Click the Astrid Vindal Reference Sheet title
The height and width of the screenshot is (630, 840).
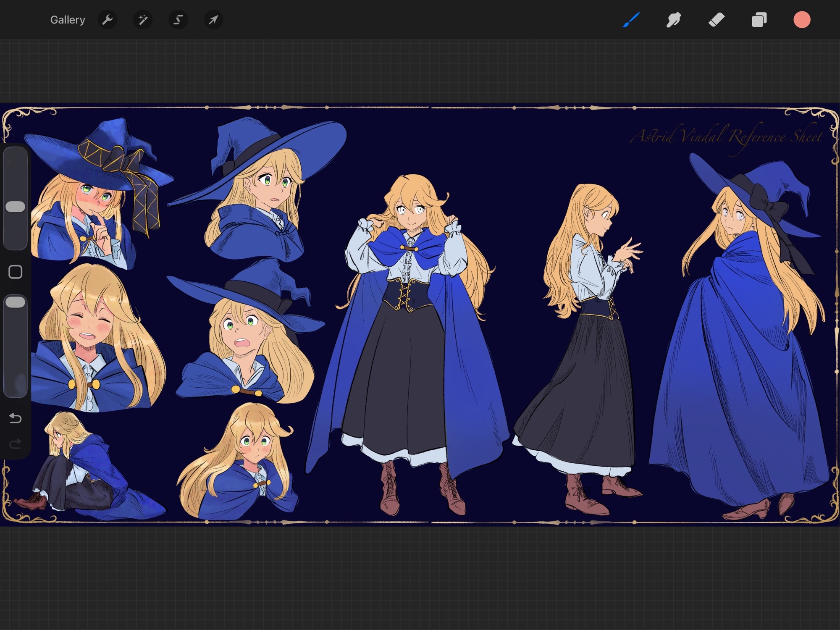coord(727,136)
